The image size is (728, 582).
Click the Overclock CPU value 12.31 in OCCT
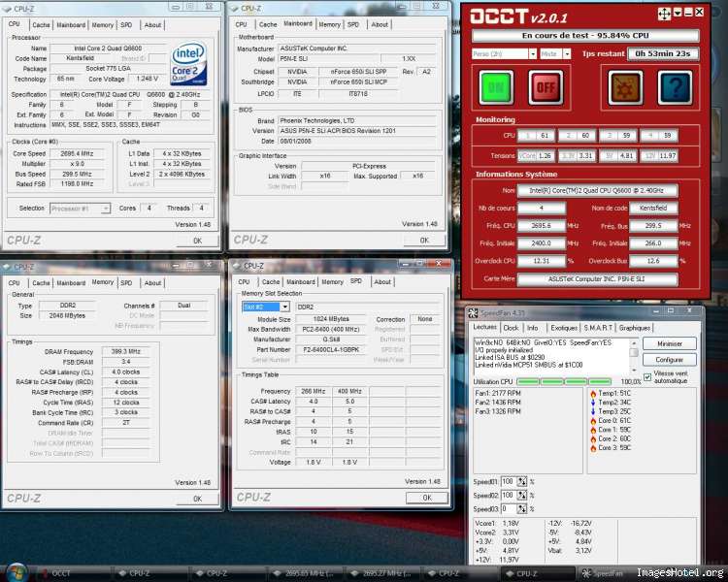point(542,261)
